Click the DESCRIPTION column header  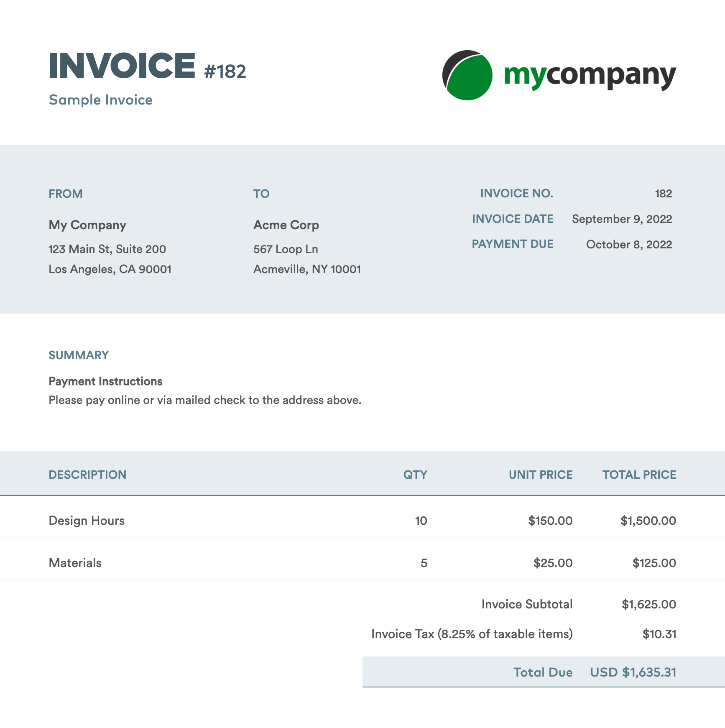point(87,475)
